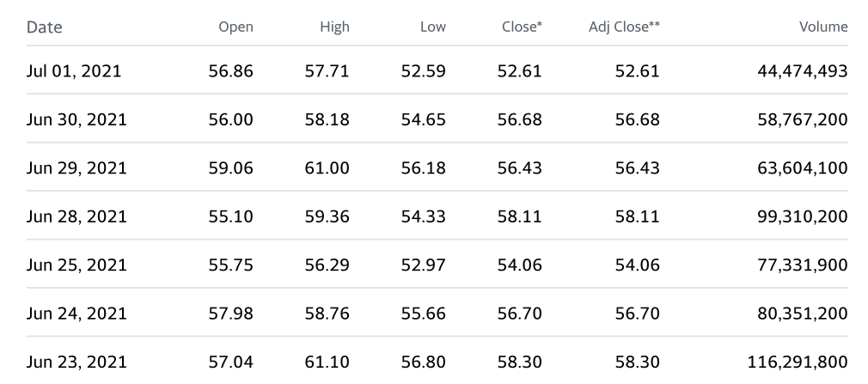Select the Jun 30, 2021 date cell

76,119
